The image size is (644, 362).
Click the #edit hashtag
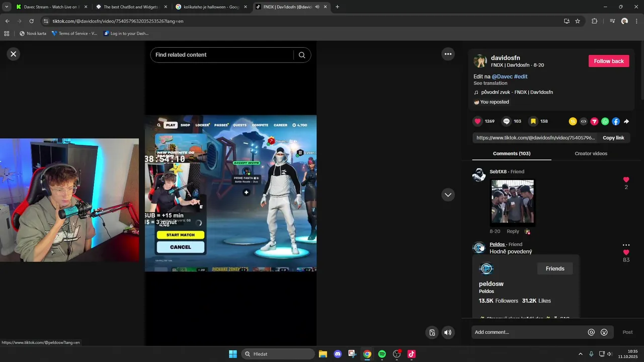point(521,76)
